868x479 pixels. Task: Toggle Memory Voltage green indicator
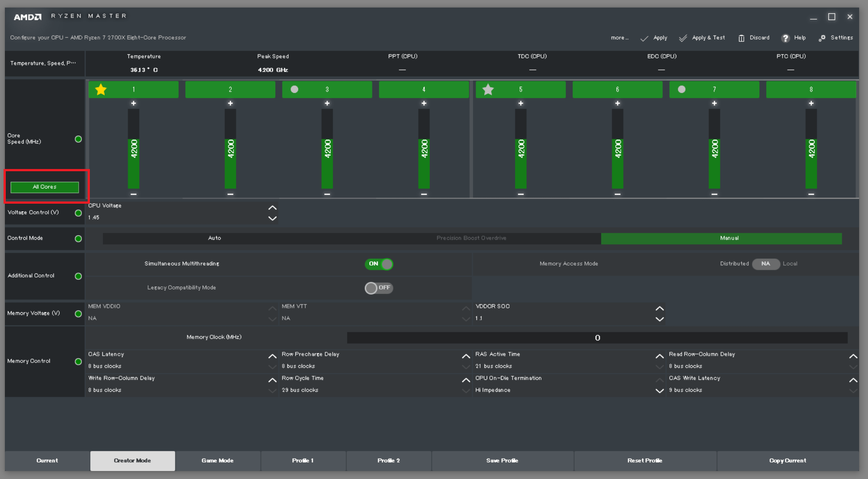pyautogui.click(x=78, y=314)
